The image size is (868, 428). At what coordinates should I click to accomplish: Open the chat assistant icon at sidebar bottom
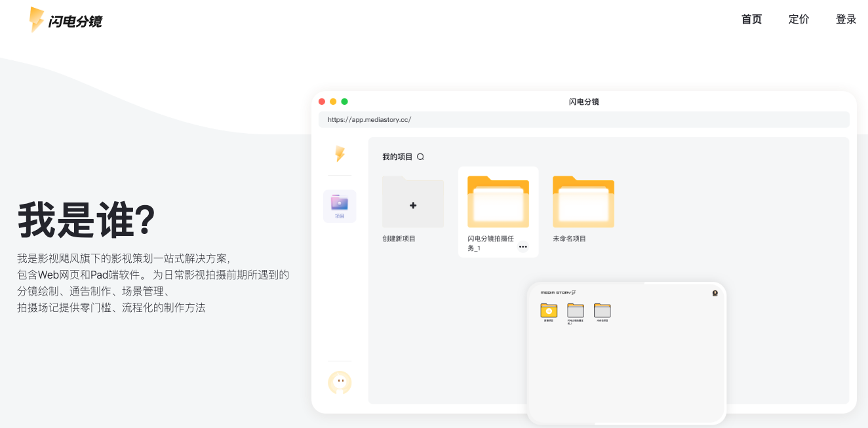click(339, 383)
